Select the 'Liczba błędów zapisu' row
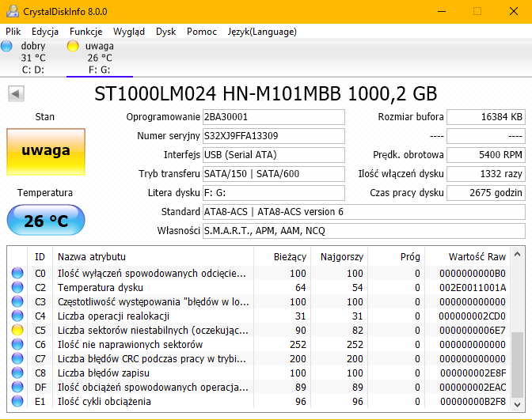Screen dimensions: 532x420 tap(259, 373)
